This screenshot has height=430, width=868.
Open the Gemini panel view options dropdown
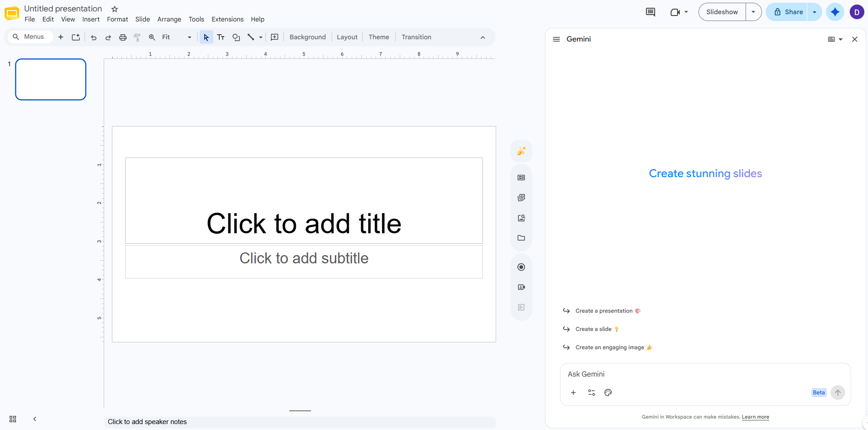point(835,39)
